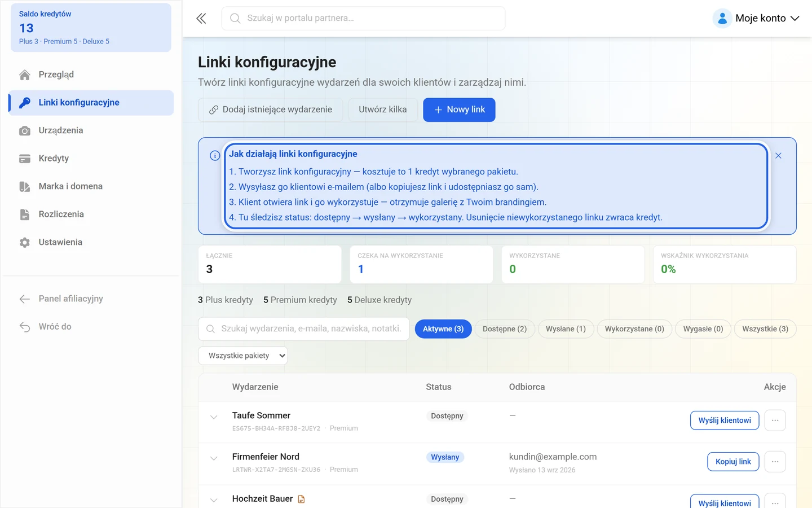Click the magnifier icon in the portal search
The image size is (812, 508).
235,19
